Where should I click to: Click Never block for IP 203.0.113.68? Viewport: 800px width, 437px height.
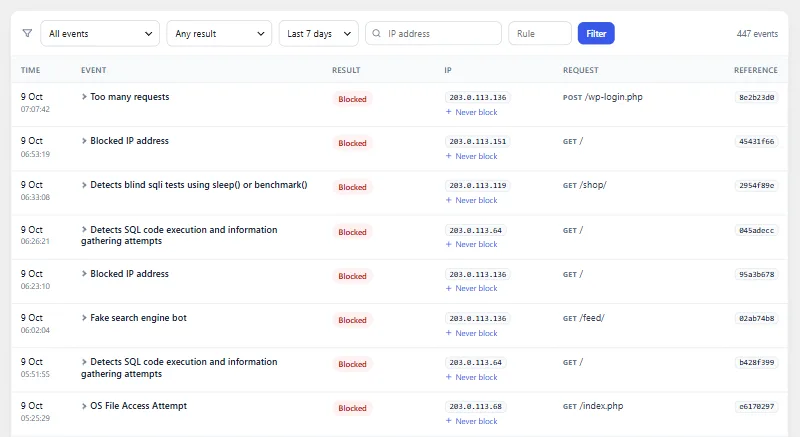pyautogui.click(x=471, y=421)
